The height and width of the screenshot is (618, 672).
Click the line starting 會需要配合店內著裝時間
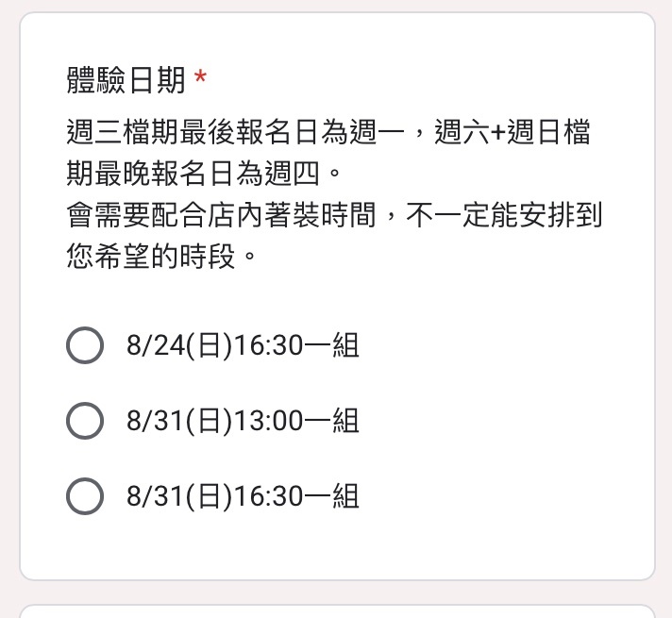[x=334, y=215]
